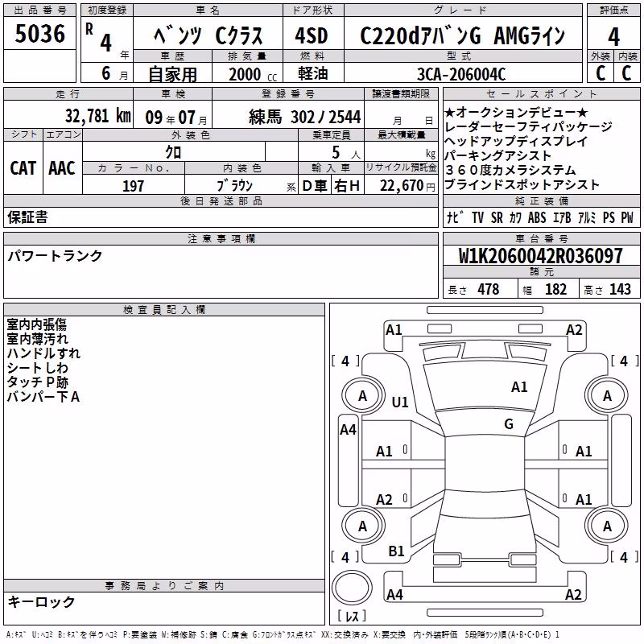Image resolution: width=644 pixels, height=644 pixels.
Task: Click inspector note 室内内張傷
Action: click(x=36, y=324)
